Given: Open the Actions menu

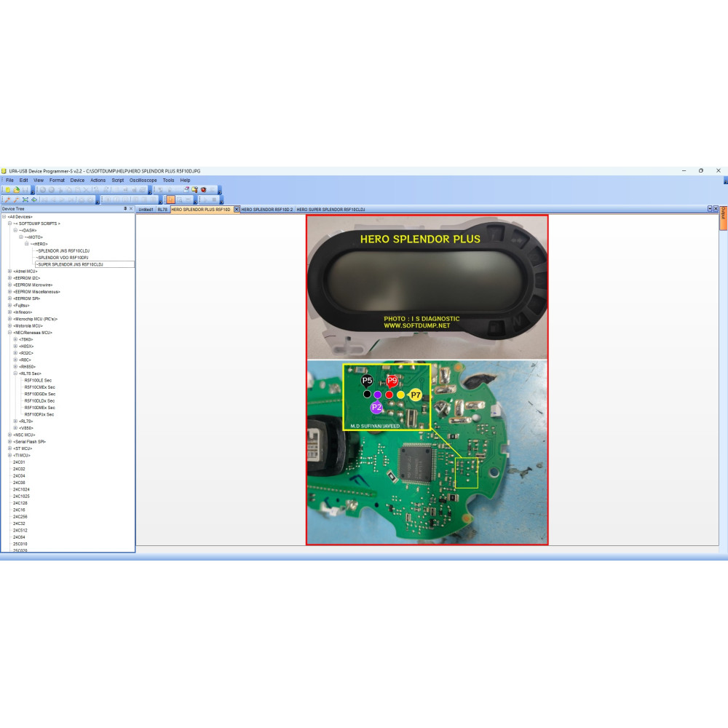Looking at the screenshot, I should click(98, 180).
